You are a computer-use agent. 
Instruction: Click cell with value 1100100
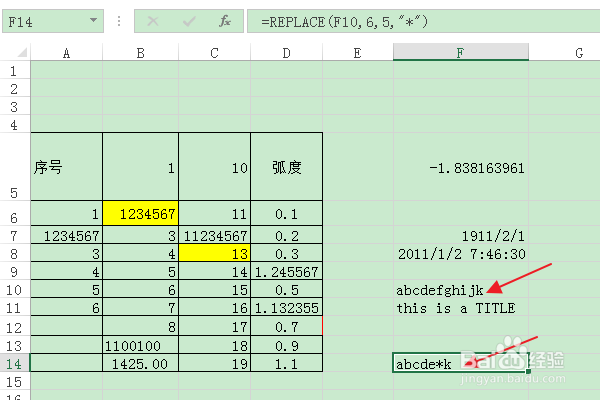tap(140, 345)
